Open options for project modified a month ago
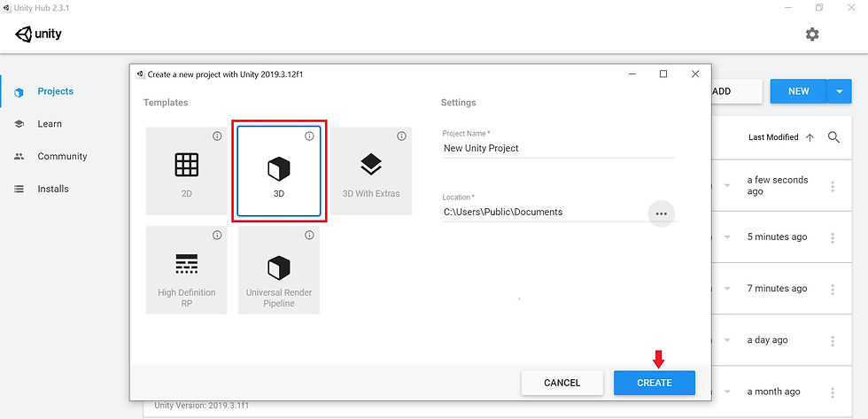Screen dimensions: 868x419 [832, 392]
